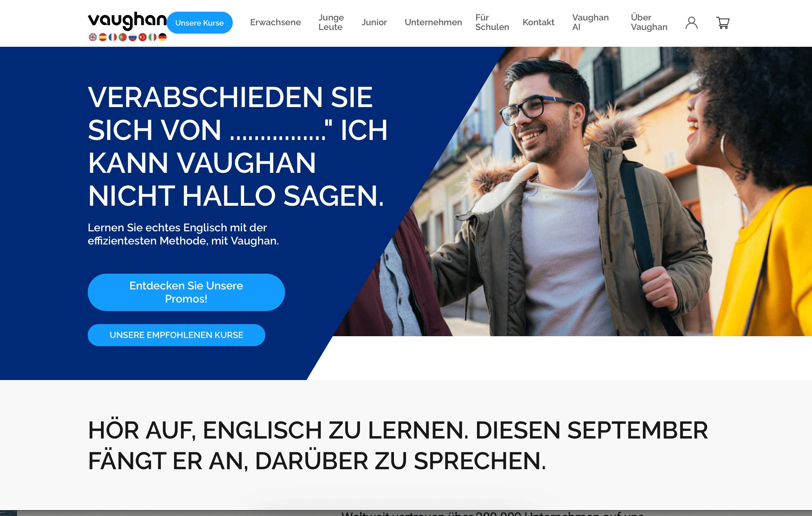Go to Junge Leute menu
The height and width of the screenshot is (516, 812).
(x=331, y=22)
